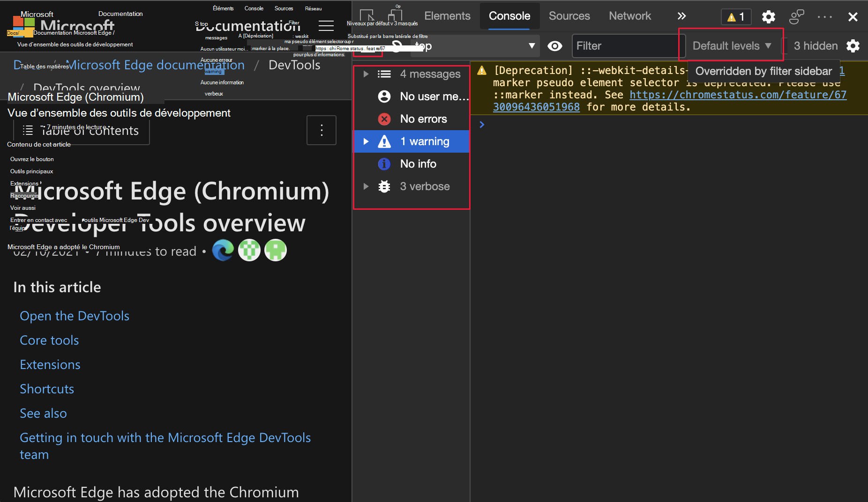Open the top JavaScript context dropdown

click(475, 46)
